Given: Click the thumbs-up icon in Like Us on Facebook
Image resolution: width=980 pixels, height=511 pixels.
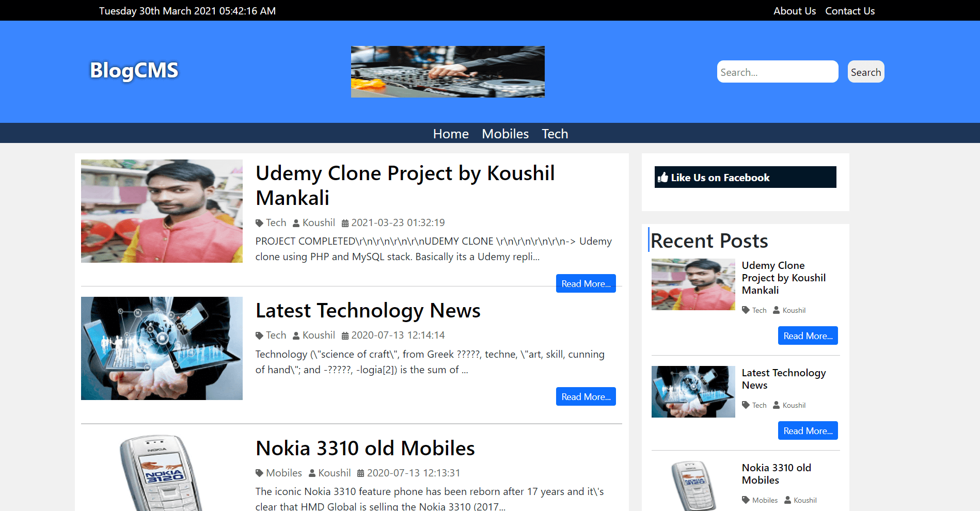Looking at the screenshot, I should tap(663, 178).
